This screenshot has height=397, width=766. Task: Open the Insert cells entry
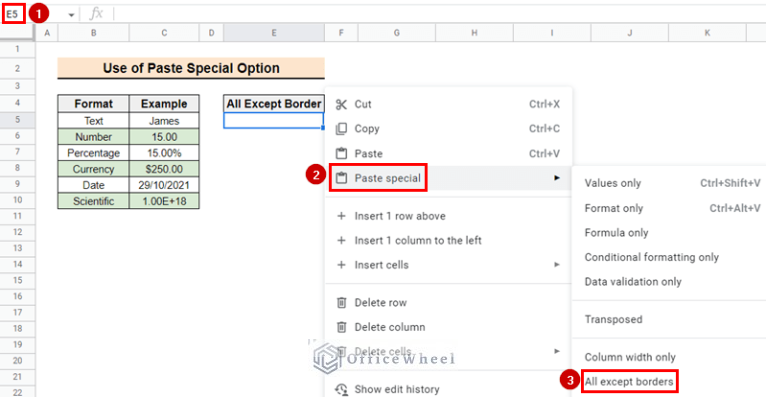coord(448,265)
